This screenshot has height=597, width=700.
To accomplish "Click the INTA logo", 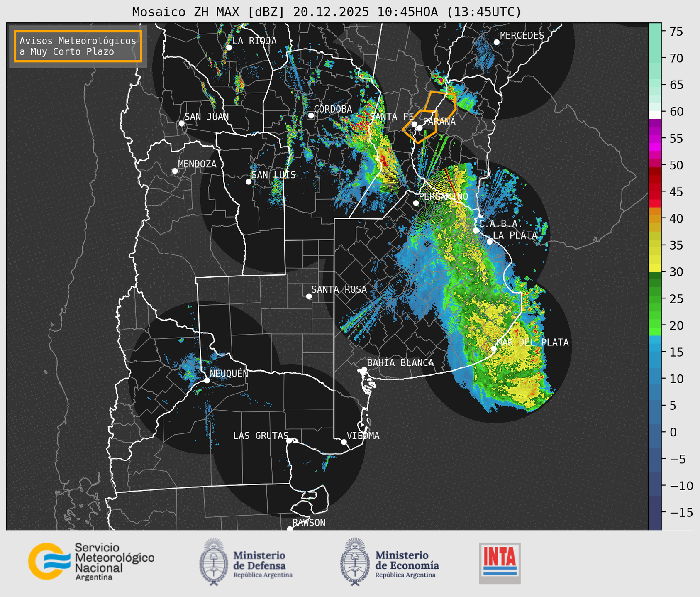I will [500, 563].
